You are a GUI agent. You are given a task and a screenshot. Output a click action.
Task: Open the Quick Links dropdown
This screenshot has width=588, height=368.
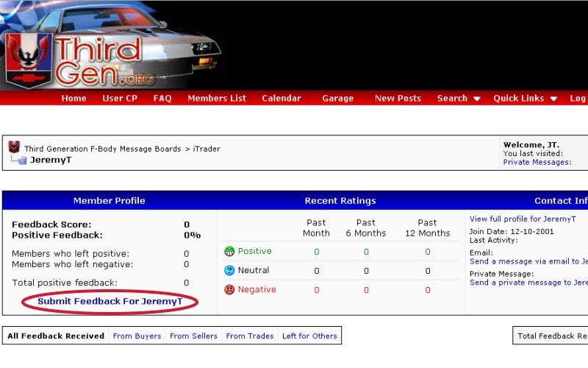tap(525, 99)
